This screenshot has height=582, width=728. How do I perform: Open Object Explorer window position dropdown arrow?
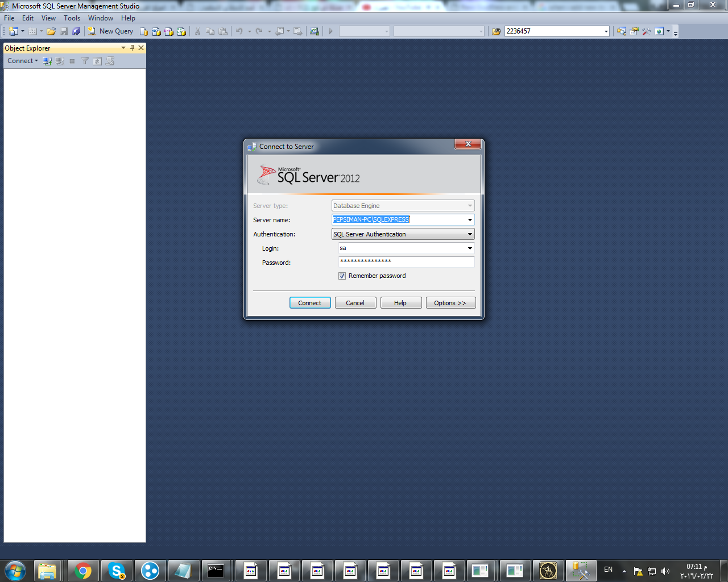pos(123,48)
